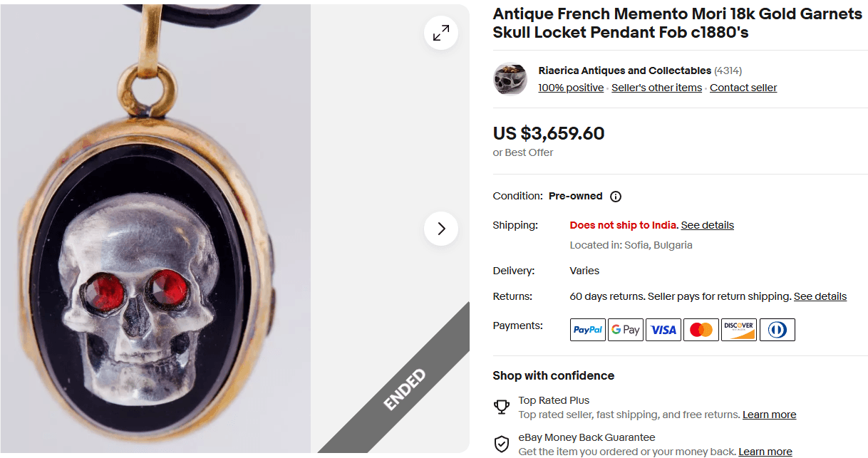This screenshot has width=868, height=458.
Task: Click the Diners Club payment icon
Action: 777,329
